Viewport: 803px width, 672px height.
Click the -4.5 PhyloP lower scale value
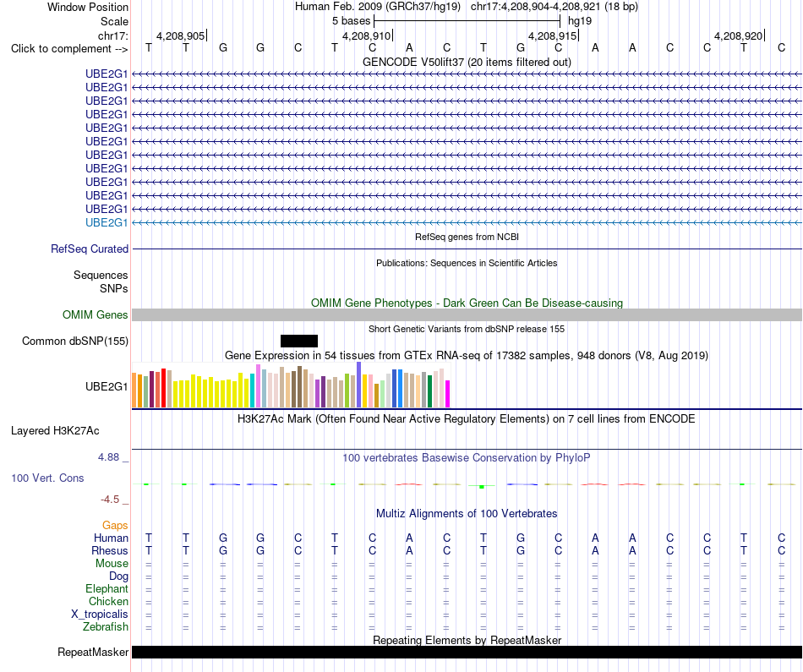click(110, 499)
